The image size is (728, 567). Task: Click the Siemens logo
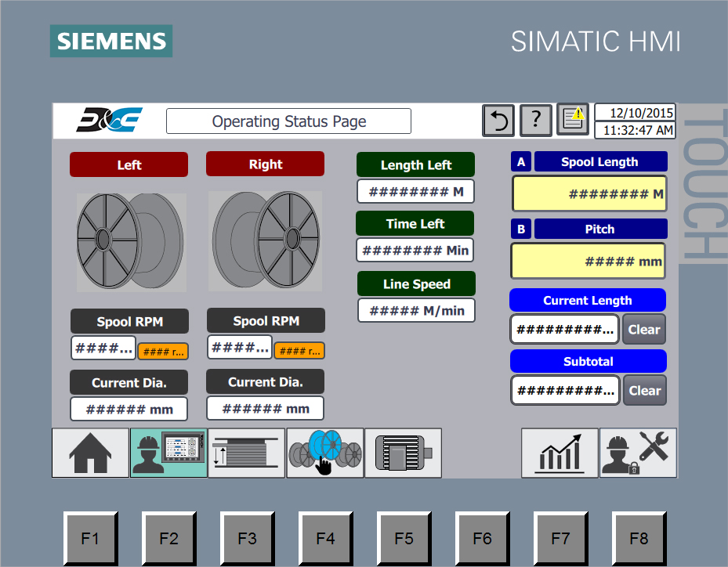(x=111, y=41)
